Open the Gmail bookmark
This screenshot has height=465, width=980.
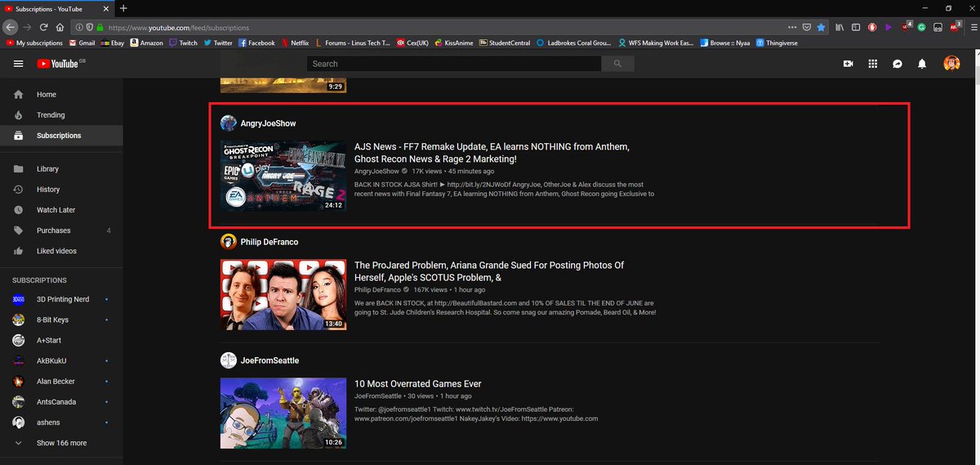(82, 42)
